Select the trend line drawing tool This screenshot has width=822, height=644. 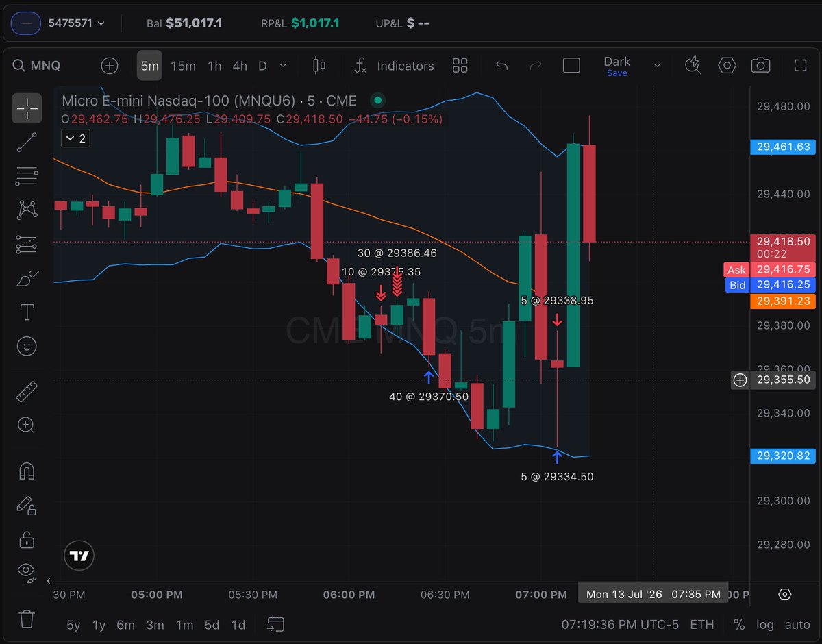point(27,142)
